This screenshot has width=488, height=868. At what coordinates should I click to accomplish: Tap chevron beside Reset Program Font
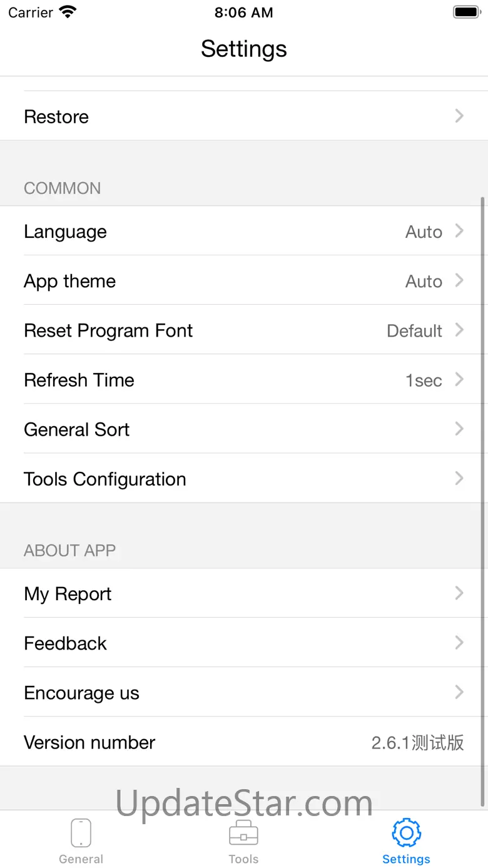459,330
